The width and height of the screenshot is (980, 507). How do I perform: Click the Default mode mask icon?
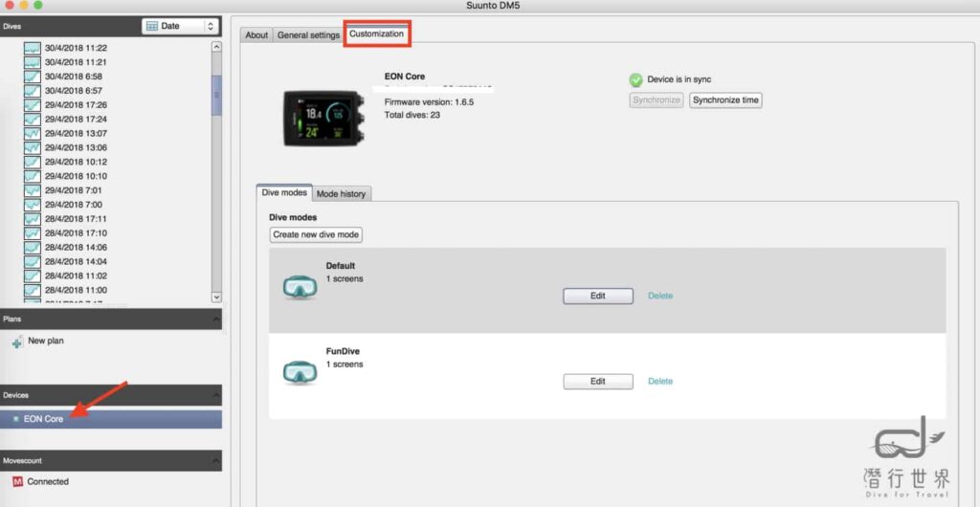pos(300,287)
